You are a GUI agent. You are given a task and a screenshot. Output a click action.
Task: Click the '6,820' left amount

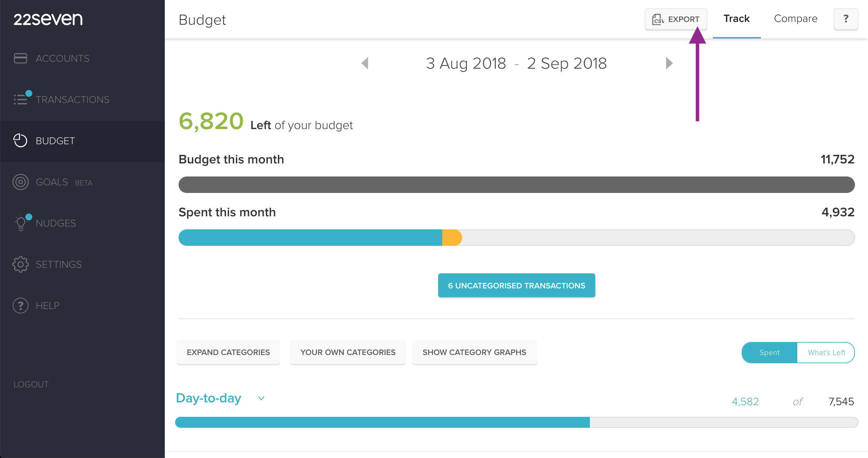coord(211,121)
